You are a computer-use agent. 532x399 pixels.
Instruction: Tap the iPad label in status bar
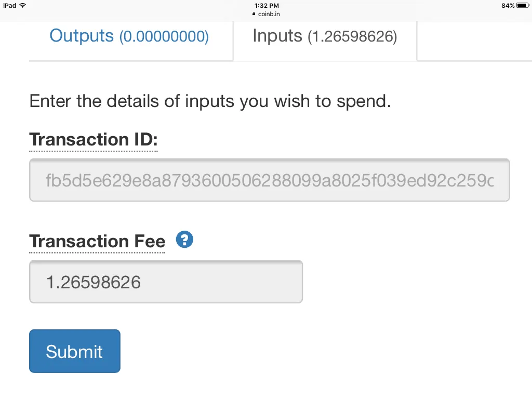pos(10,5)
